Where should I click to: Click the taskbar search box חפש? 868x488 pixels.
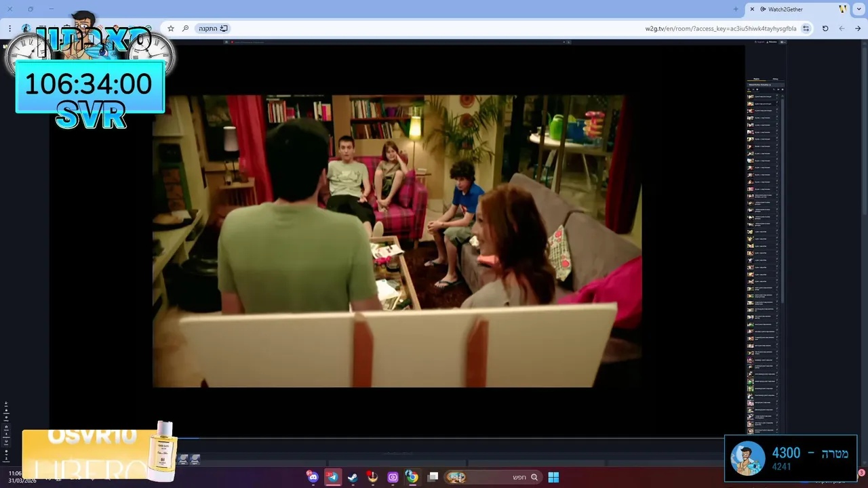pyautogui.click(x=493, y=477)
